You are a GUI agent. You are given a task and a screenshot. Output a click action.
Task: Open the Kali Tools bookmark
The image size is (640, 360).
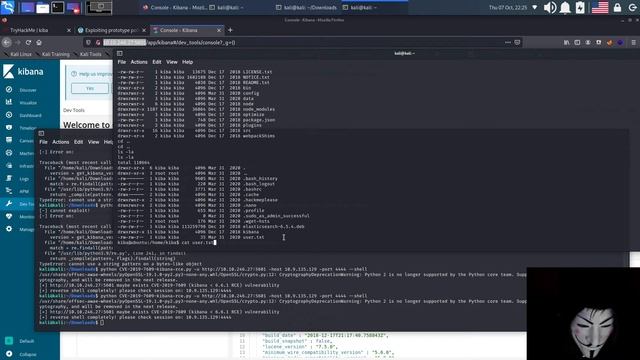coord(88,54)
